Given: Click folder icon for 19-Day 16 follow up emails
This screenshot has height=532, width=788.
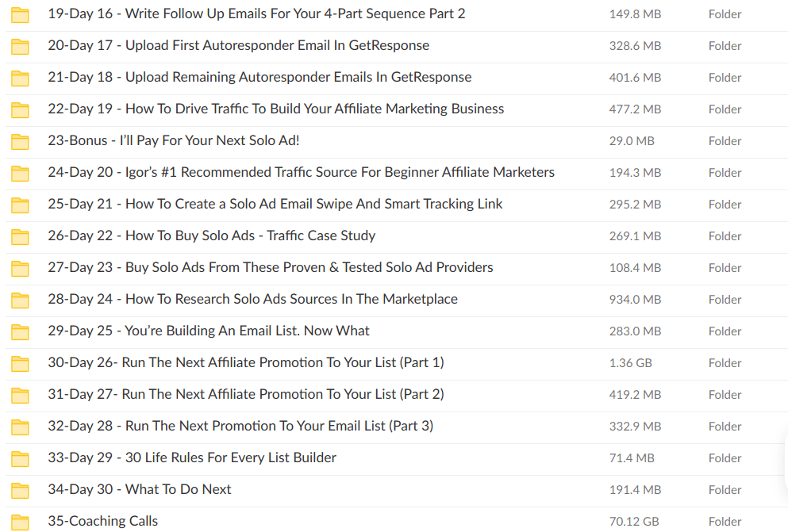Looking at the screenshot, I should click(x=20, y=14).
